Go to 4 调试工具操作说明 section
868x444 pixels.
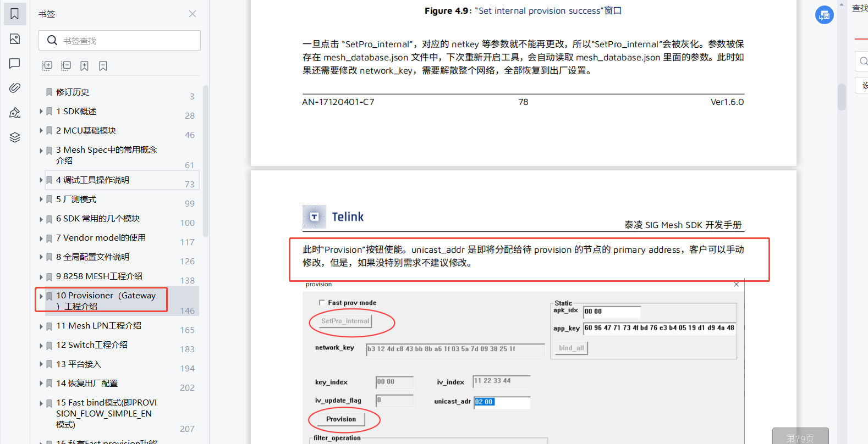coord(92,180)
